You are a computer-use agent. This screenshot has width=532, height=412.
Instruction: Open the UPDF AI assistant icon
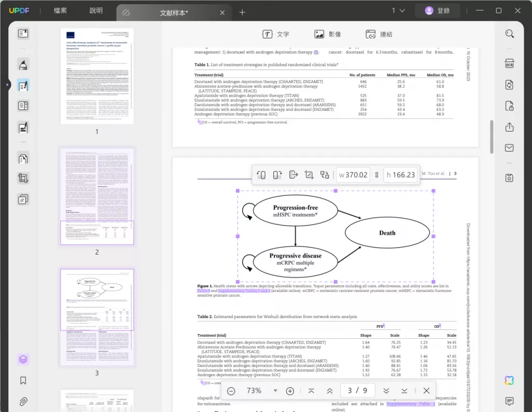[x=509, y=380]
